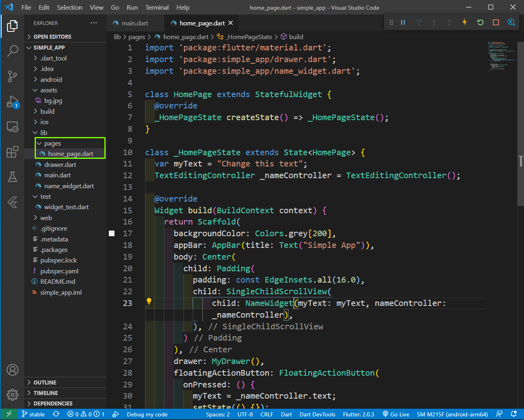This screenshot has width=524, height=420.
Task: Expand the DEPENDENCIES section
Action: tap(65, 403)
